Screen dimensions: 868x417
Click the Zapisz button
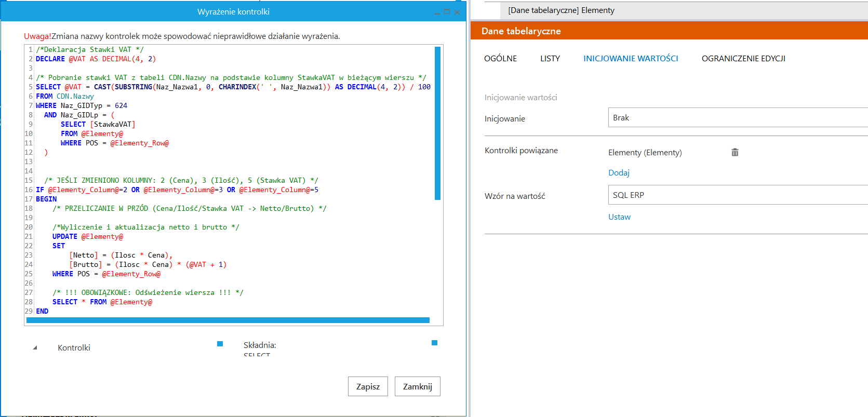(368, 386)
